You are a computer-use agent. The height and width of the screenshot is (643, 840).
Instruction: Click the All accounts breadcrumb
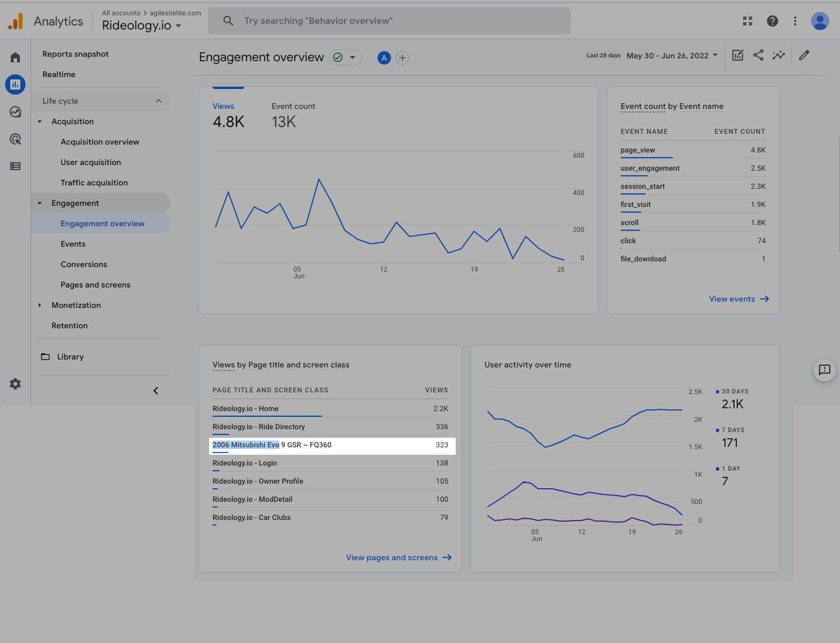tap(121, 13)
